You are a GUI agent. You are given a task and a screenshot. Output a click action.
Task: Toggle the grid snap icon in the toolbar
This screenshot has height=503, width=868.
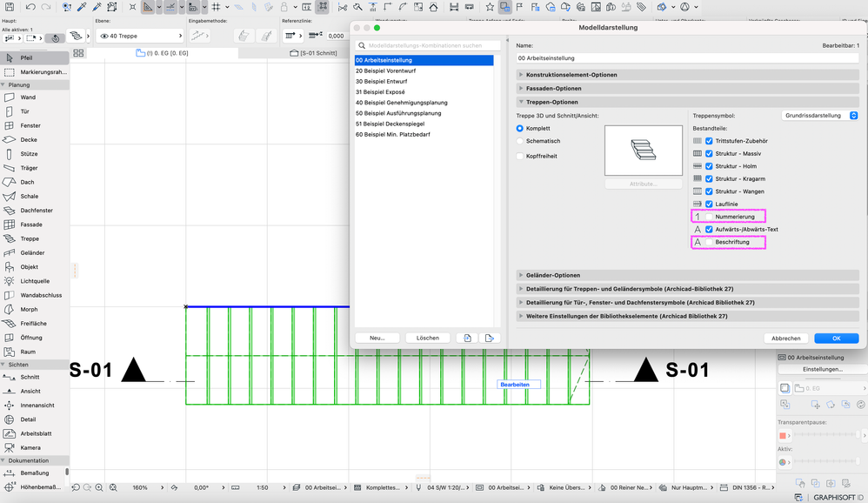(x=217, y=7)
